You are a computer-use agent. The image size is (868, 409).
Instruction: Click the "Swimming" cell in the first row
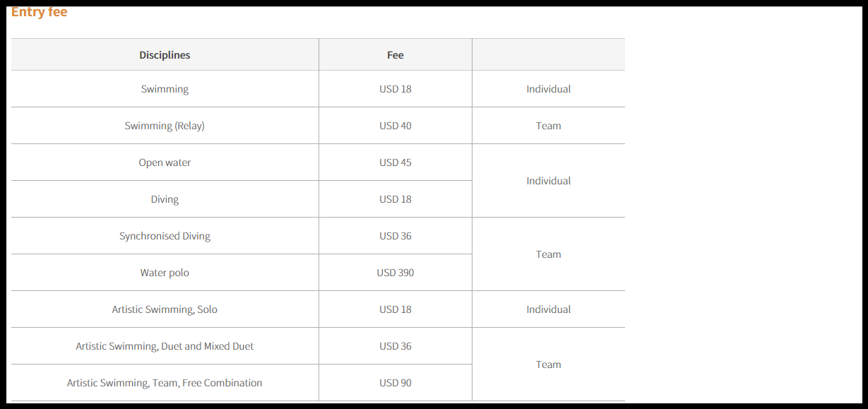(x=165, y=89)
